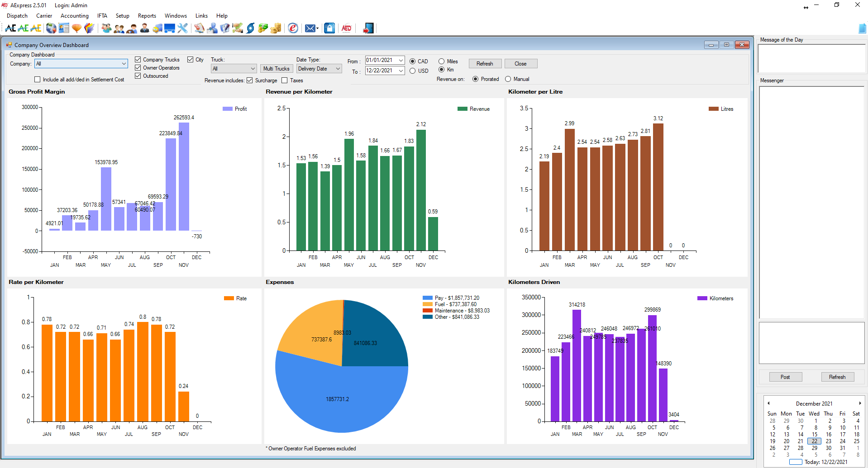
Task: Click the trailer icon on the toolbar
Action: (169, 28)
